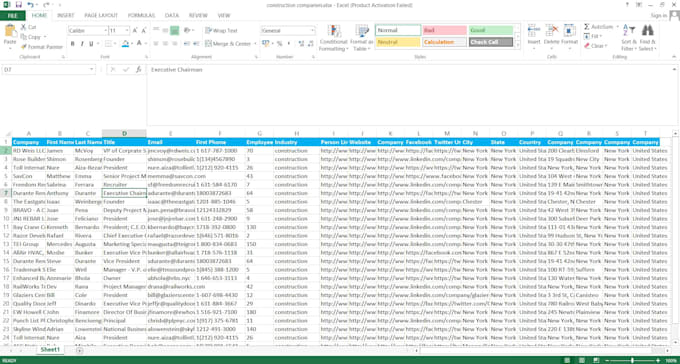Apply comma style
Viewport: 680px width, 364px height.
point(289,44)
